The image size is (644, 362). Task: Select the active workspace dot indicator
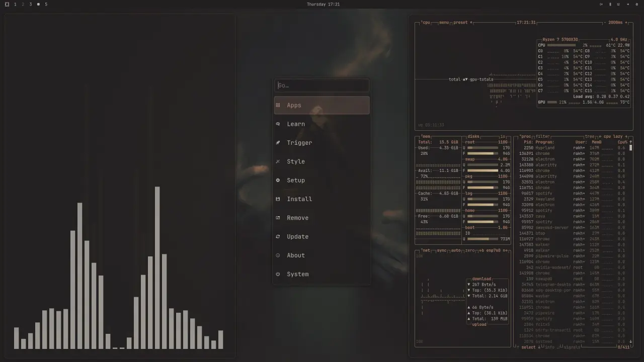click(x=38, y=4)
